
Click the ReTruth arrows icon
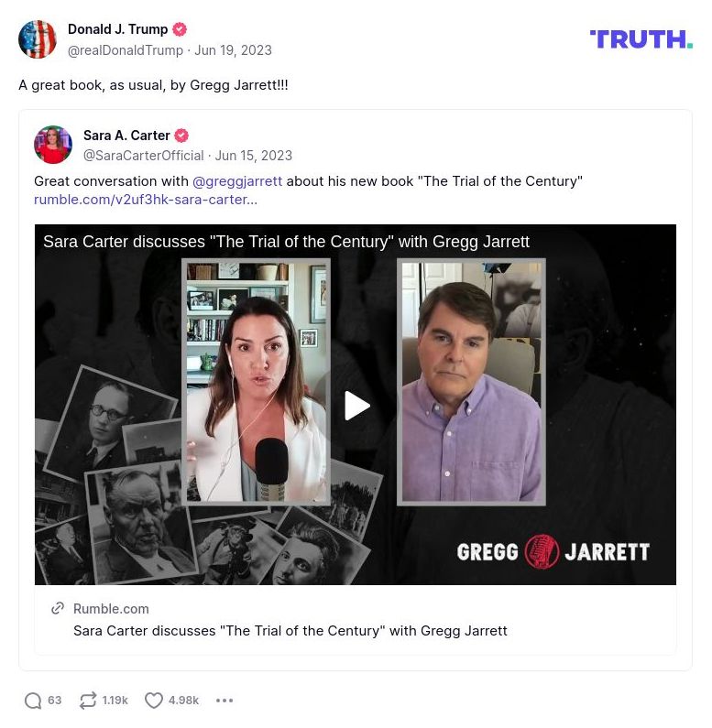[x=88, y=701]
